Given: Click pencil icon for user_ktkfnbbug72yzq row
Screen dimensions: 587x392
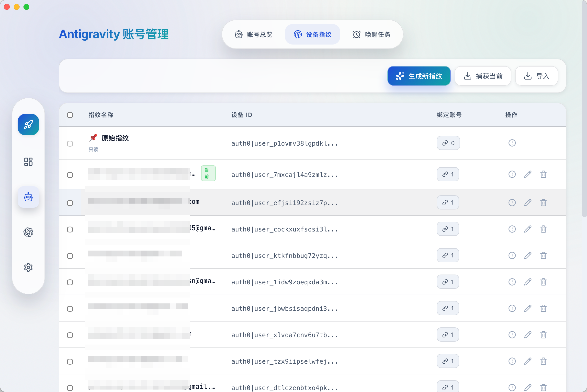Looking at the screenshot, I should point(528,255).
